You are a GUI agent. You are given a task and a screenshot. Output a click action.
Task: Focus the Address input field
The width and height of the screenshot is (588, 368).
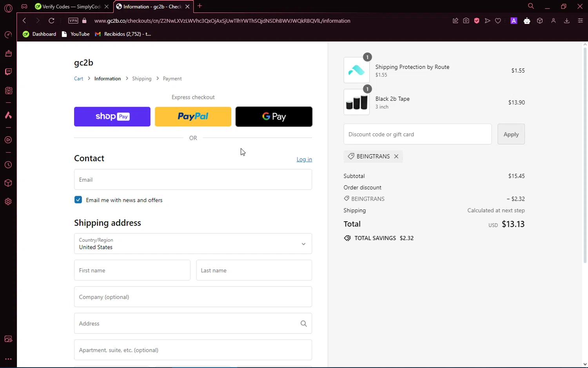tap(193, 323)
